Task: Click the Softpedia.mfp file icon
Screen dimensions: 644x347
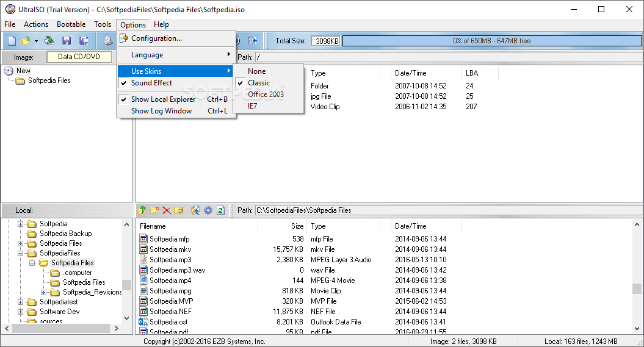Action: point(143,238)
